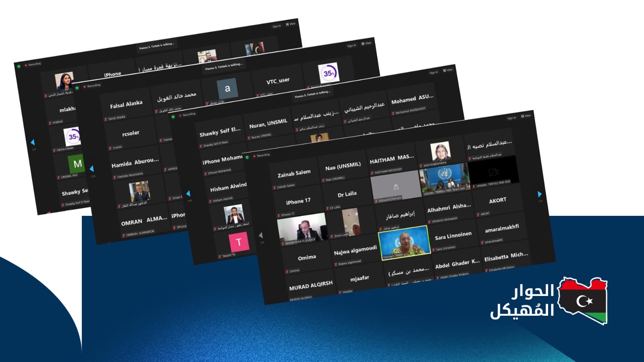
Task: Click the gray 'a' avatar next to VTC_user
Action: click(x=228, y=89)
